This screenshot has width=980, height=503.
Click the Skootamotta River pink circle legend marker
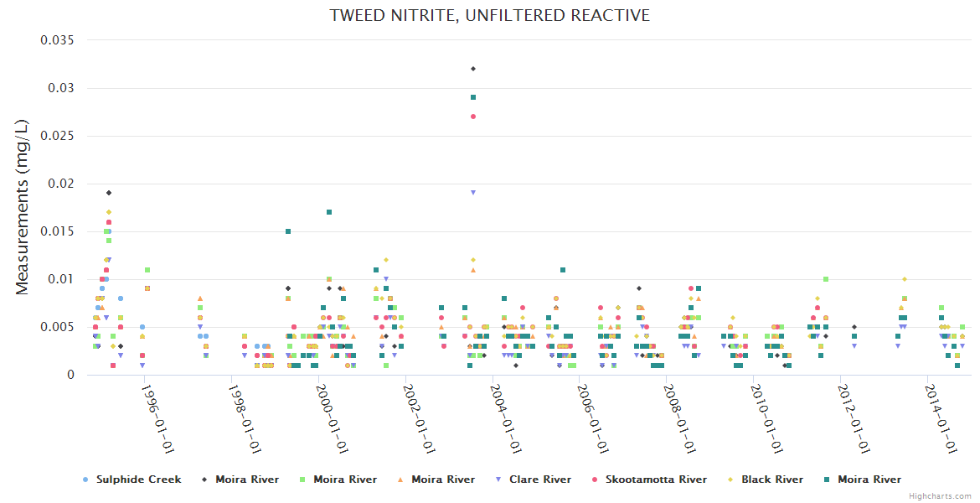(x=595, y=480)
